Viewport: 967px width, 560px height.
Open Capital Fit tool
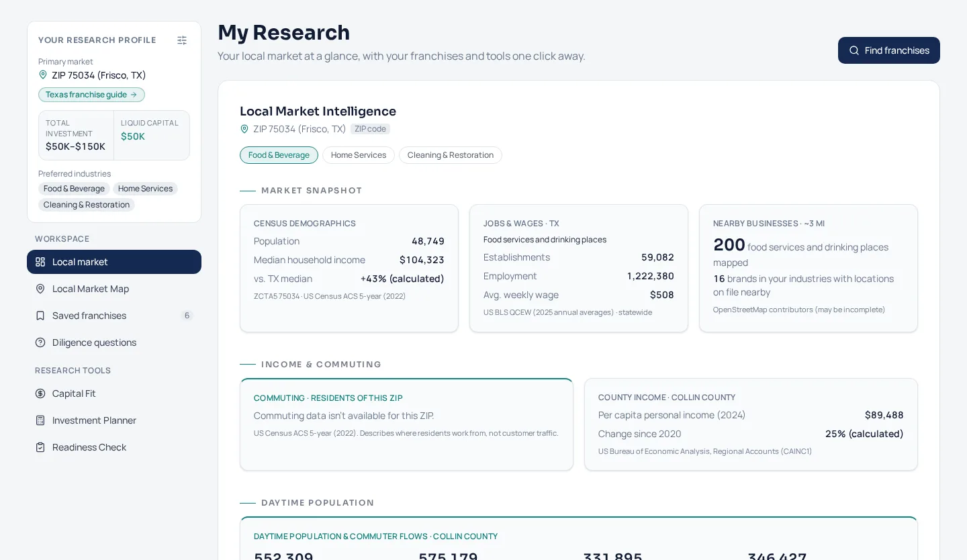pos(114,393)
